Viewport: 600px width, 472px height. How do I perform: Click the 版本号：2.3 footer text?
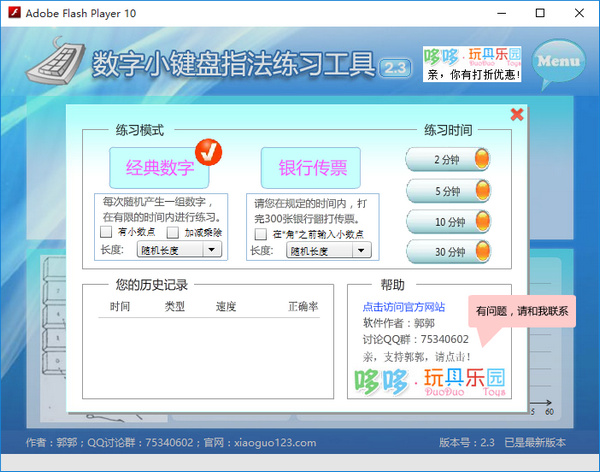pyautogui.click(x=467, y=443)
